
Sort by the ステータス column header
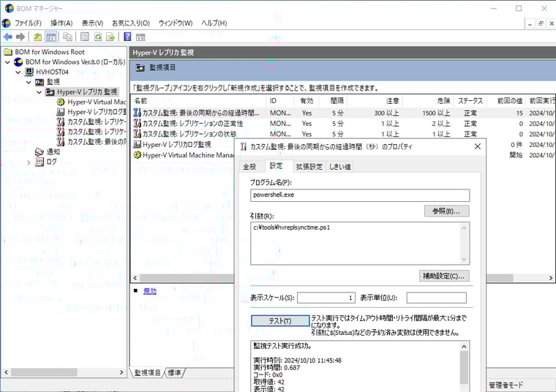tap(470, 101)
